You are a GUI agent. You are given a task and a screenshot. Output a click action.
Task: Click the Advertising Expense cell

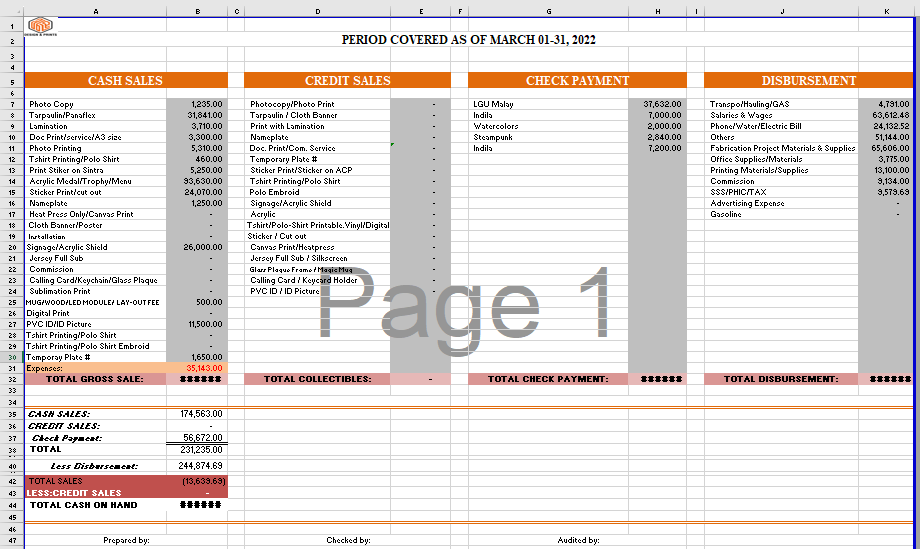782,204
